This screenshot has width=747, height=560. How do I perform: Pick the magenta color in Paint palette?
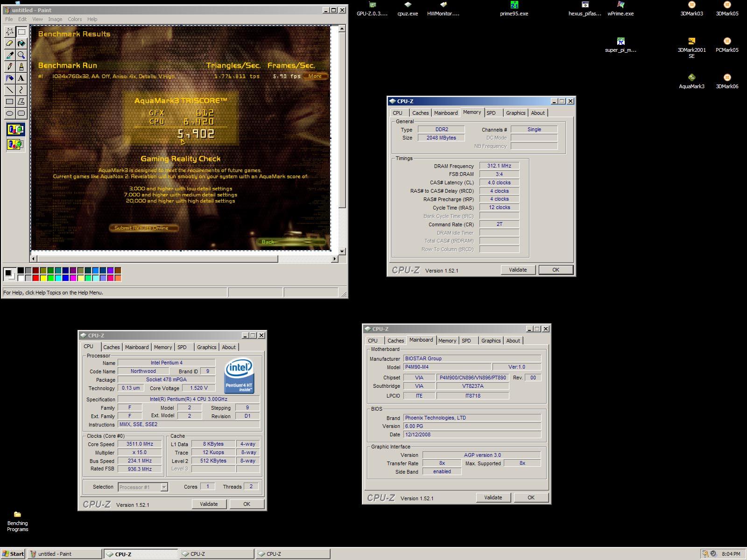(73, 278)
